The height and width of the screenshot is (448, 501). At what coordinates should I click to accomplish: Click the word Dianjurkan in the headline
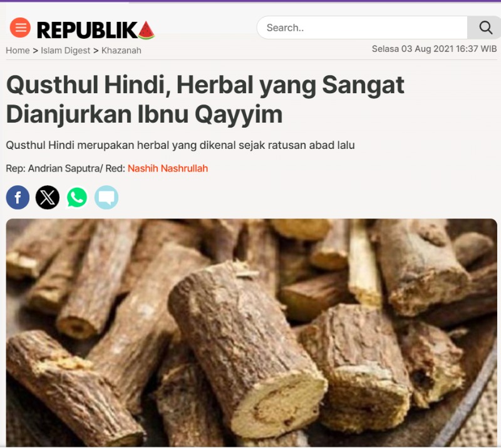[x=69, y=115]
